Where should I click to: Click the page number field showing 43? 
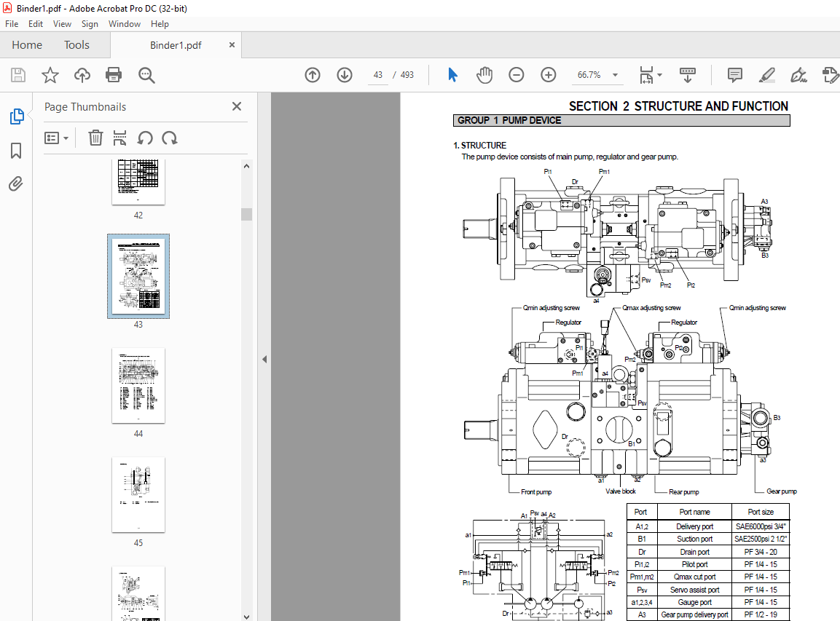377,75
